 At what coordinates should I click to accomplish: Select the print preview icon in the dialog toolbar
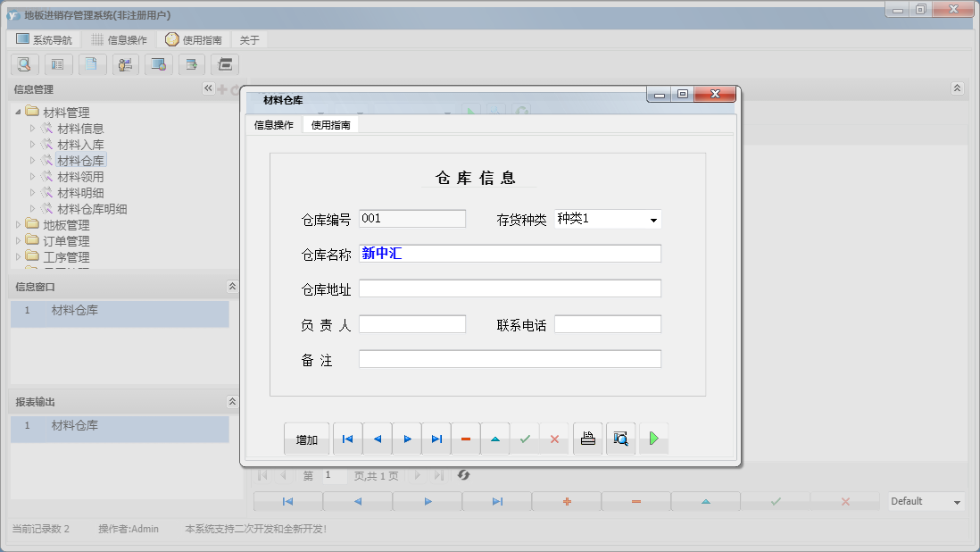click(x=621, y=439)
